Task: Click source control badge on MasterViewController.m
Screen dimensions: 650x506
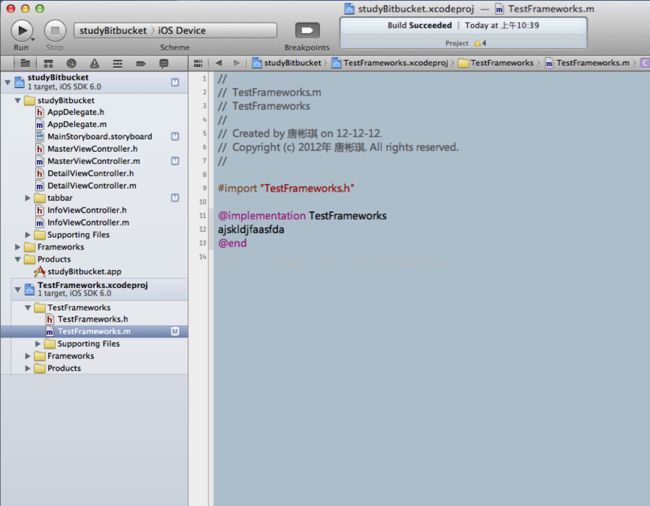Action: (x=175, y=161)
